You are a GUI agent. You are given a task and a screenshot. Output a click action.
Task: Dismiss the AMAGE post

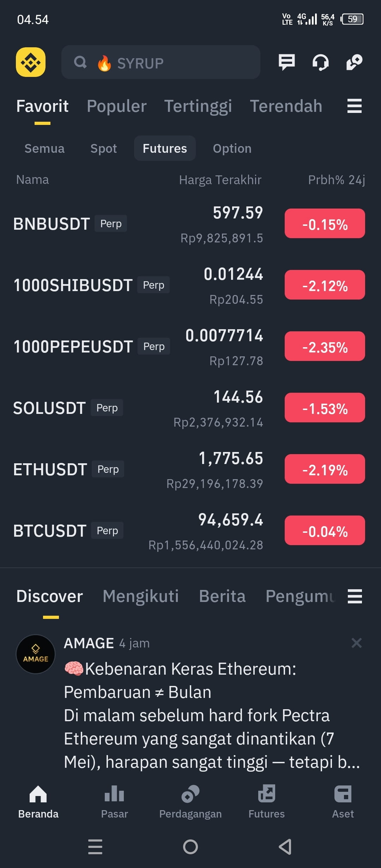pos(357,643)
